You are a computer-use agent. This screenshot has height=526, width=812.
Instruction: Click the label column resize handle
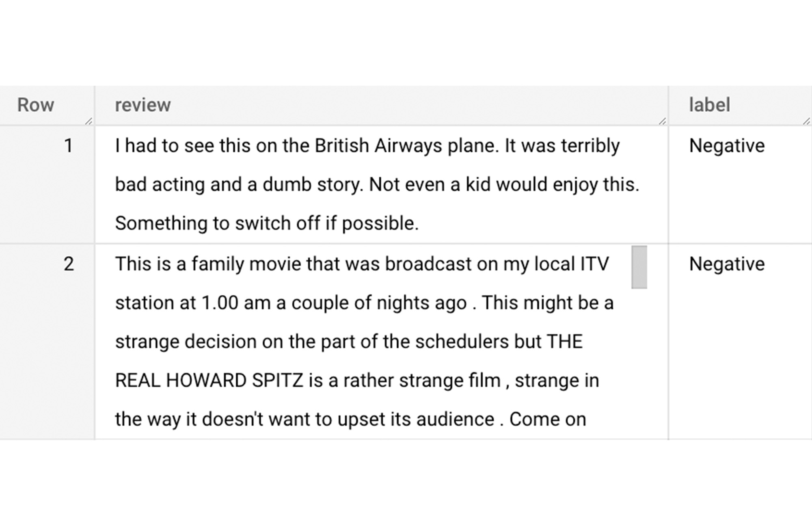click(806, 121)
